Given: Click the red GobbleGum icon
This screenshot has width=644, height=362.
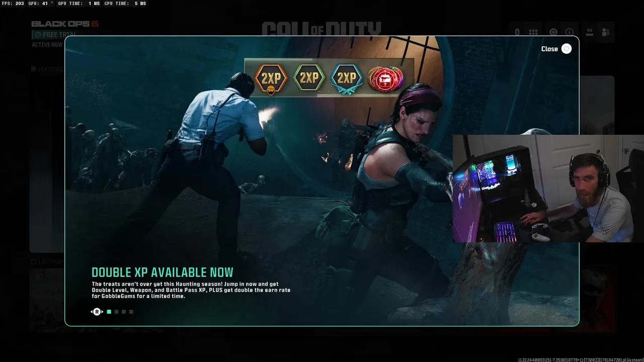Looking at the screenshot, I should tap(385, 79).
